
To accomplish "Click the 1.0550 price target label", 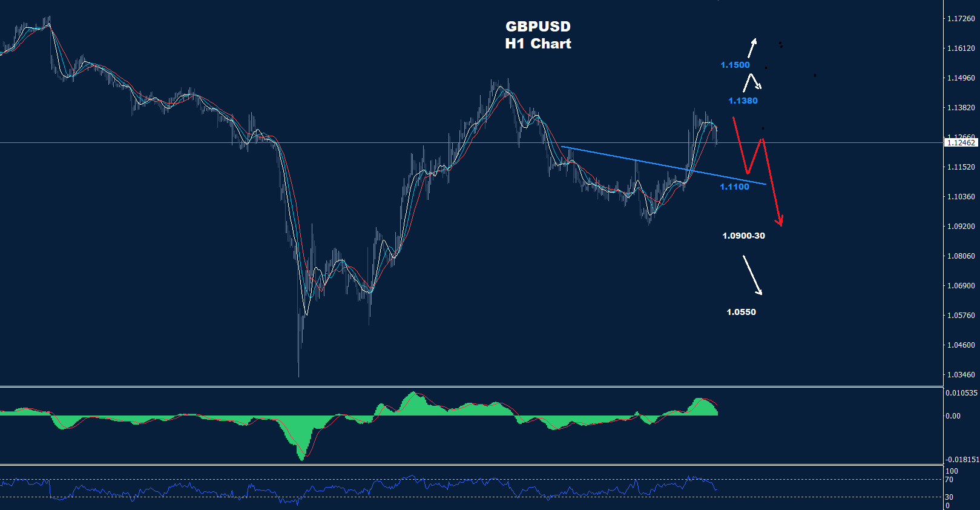I will click(x=741, y=312).
